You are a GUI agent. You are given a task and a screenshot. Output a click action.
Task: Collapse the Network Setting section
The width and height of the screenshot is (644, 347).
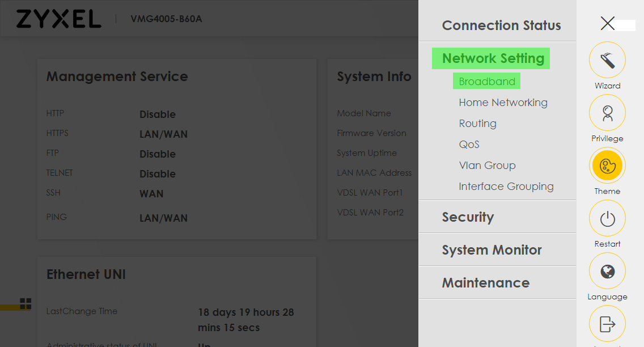click(493, 58)
